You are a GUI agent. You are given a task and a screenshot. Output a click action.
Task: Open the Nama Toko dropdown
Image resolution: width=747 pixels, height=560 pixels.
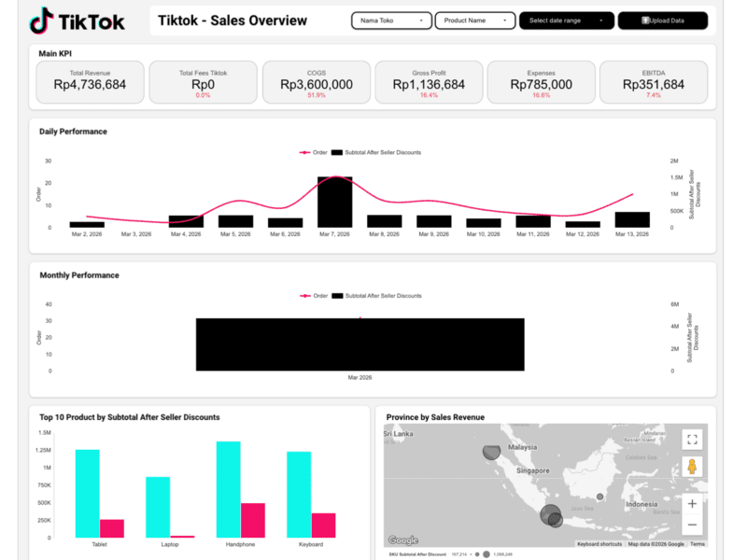pyautogui.click(x=391, y=21)
